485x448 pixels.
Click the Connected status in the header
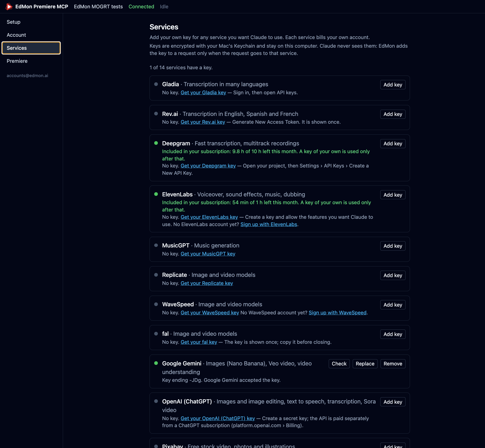pyautogui.click(x=141, y=7)
